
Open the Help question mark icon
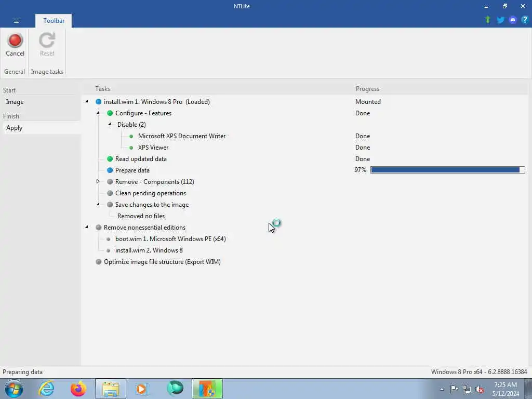point(525,20)
